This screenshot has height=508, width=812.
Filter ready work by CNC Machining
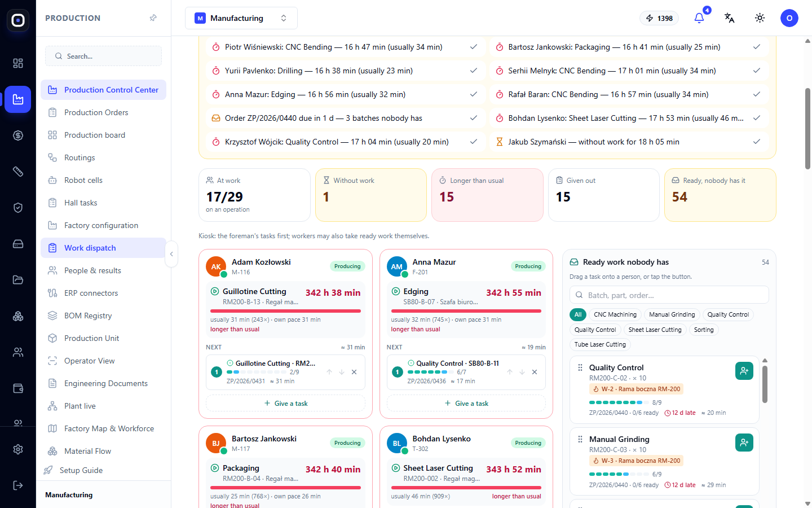coord(615,315)
